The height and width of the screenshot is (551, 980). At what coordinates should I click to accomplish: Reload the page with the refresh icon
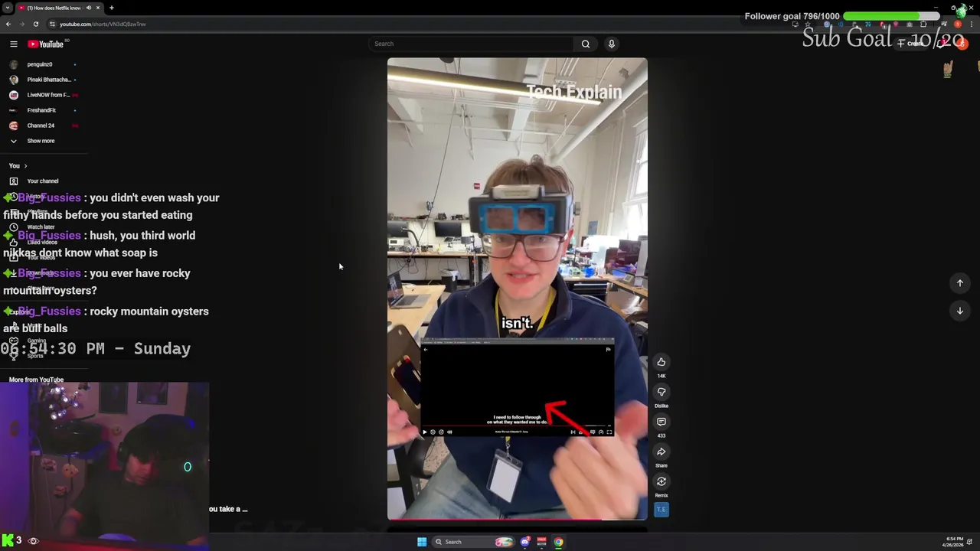(35, 24)
